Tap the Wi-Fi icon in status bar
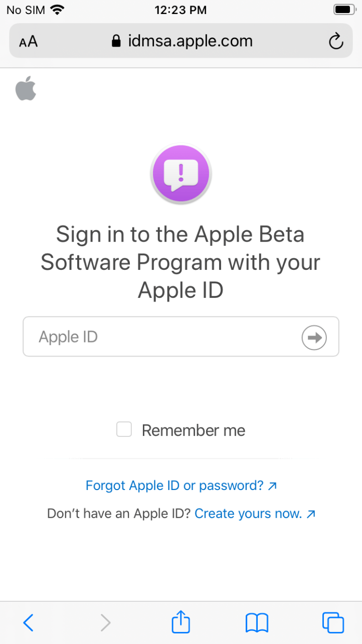 pyautogui.click(x=56, y=9)
